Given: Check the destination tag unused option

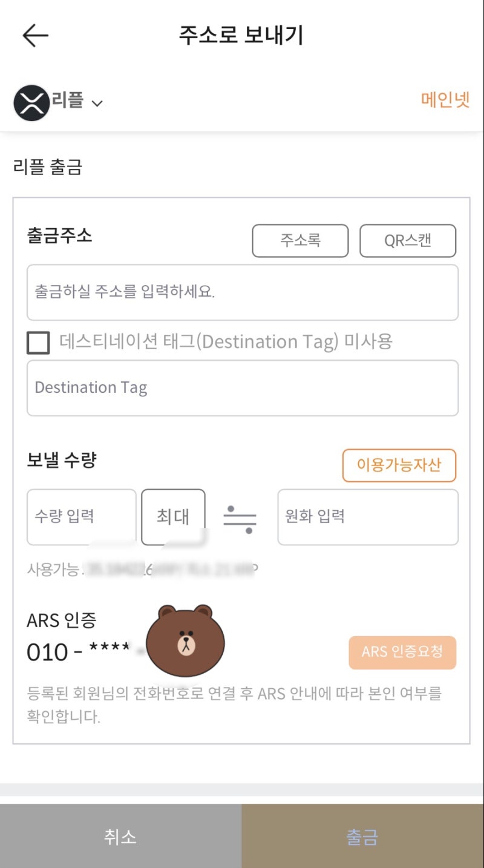Looking at the screenshot, I should 38,342.
